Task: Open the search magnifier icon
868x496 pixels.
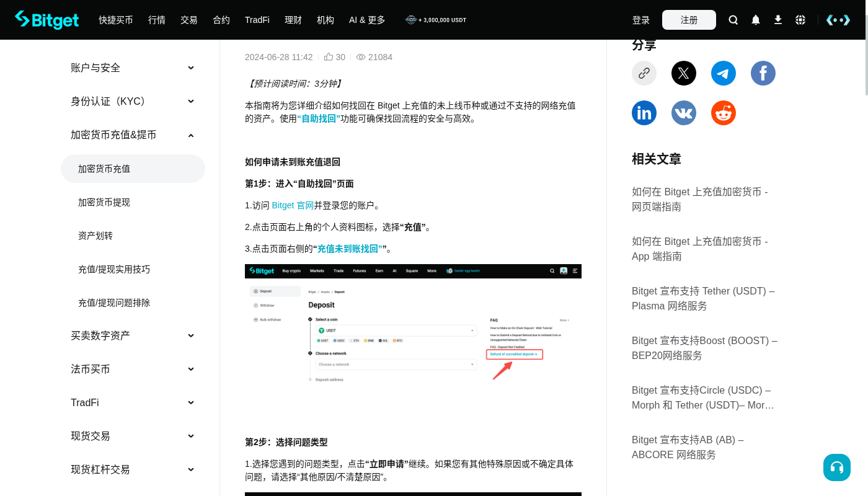Action: tap(733, 20)
